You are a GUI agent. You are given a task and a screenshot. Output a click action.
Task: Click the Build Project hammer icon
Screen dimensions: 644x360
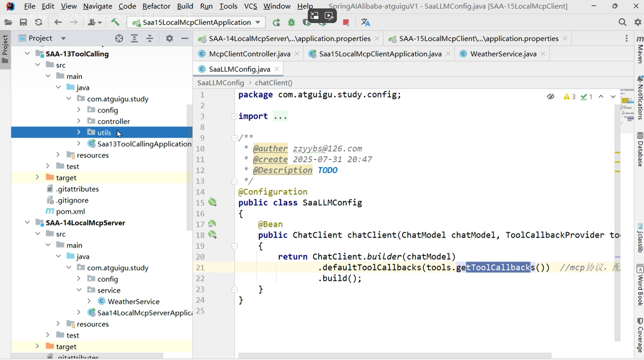(x=115, y=22)
